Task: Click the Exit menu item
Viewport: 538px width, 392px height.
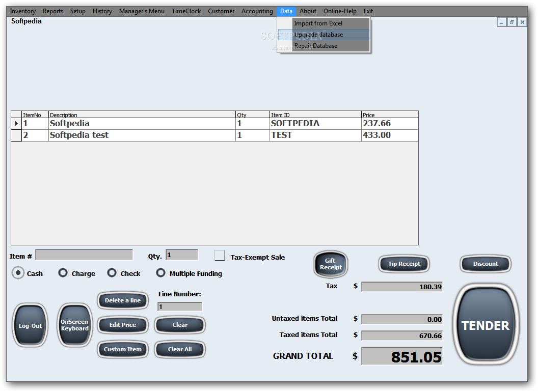Action: [x=368, y=11]
